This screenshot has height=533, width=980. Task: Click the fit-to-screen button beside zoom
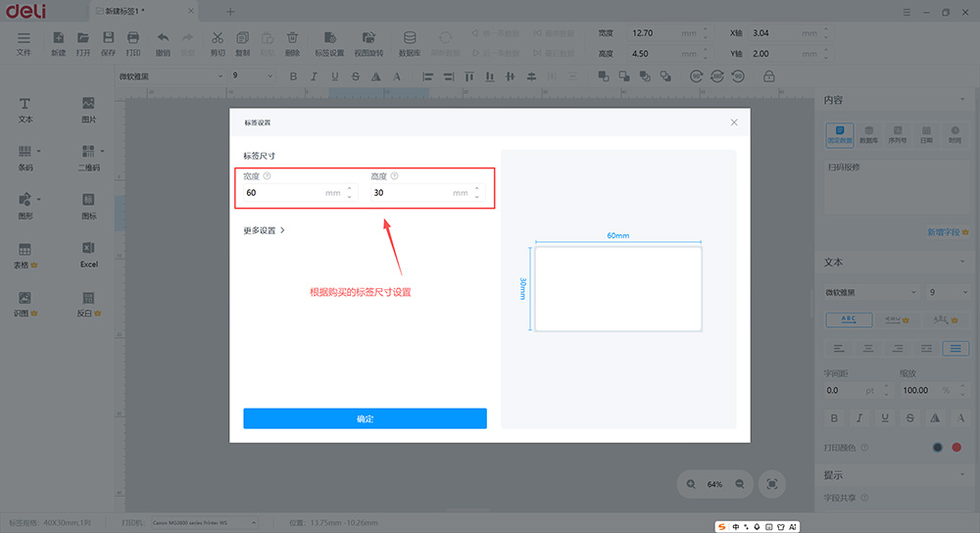tap(772, 484)
